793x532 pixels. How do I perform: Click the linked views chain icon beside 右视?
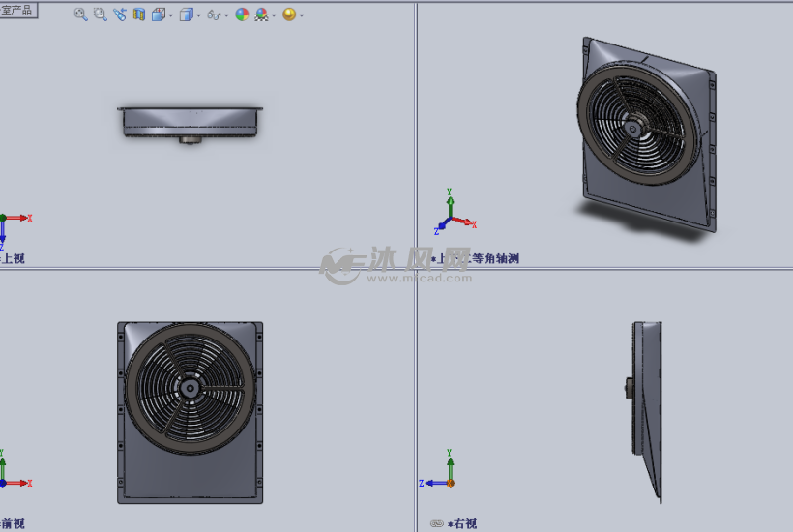tap(437, 523)
